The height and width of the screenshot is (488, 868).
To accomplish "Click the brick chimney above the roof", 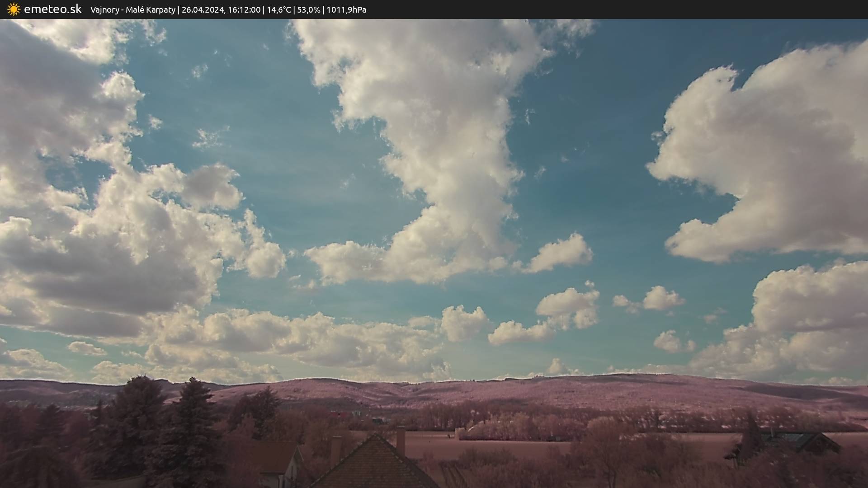I will pos(401,439).
